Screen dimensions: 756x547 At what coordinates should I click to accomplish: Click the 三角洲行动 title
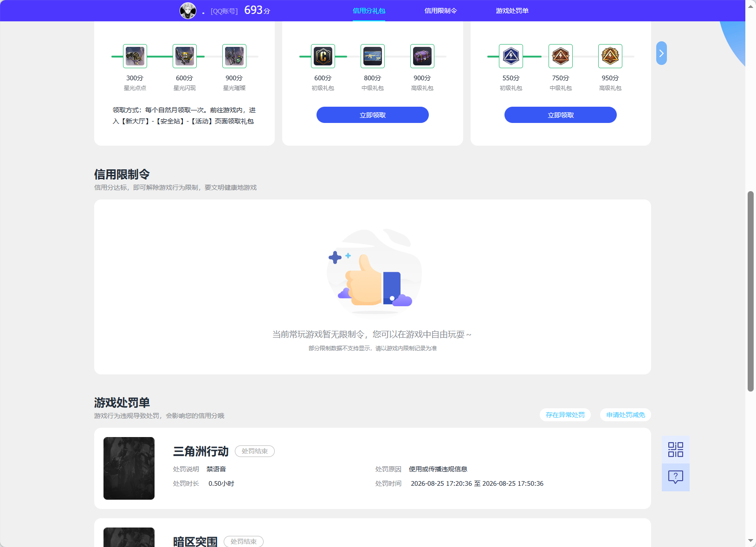tap(201, 451)
